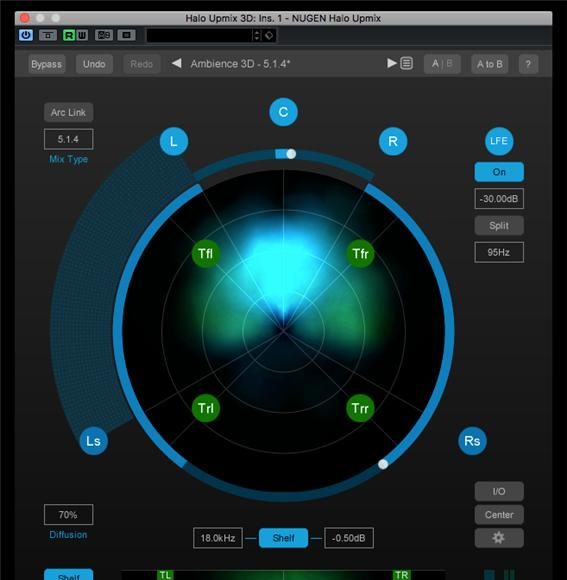Open the preset management diamond icon
Image resolution: width=567 pixels, height=580 pixels.
pyautogui.click(x=269, y=36)
